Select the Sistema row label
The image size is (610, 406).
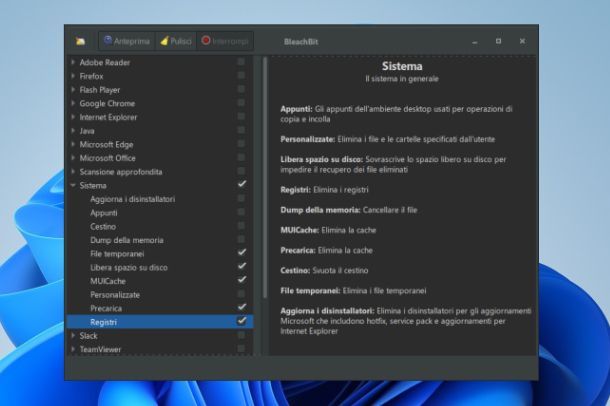pos(93,186)
